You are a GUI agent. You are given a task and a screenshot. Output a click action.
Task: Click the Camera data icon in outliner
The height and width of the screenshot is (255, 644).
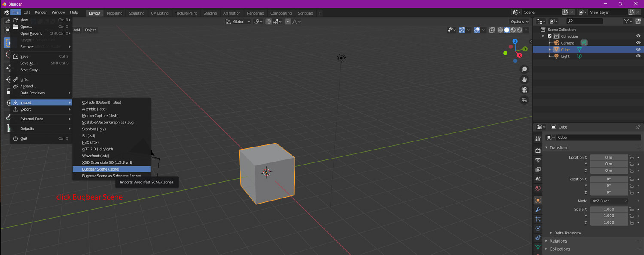coord(584,43)
